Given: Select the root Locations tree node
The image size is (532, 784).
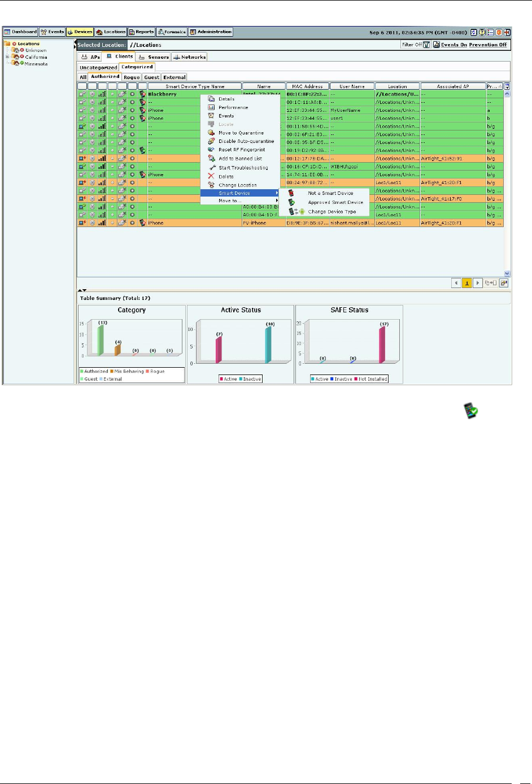Looking at the screenshot, I should [28, 43].
